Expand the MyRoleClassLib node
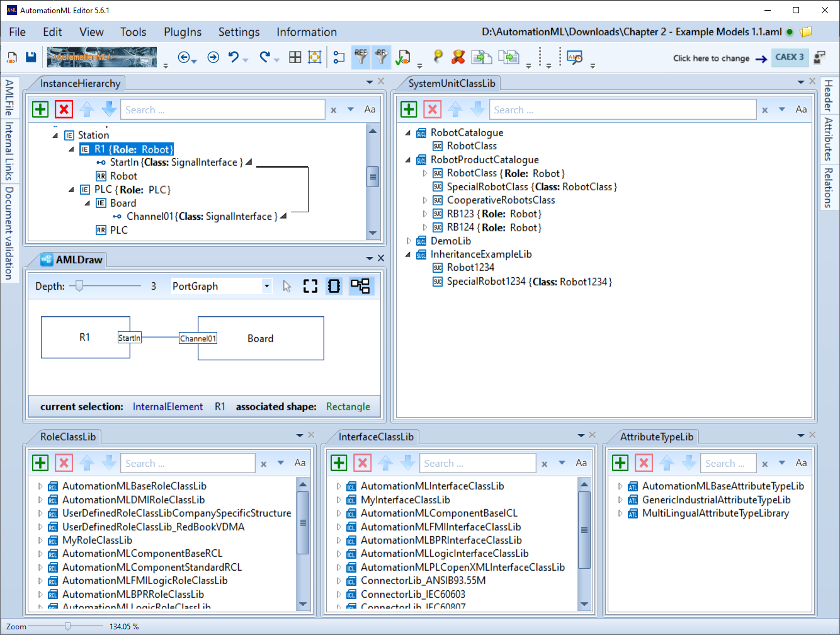 pyautogui.click(x=40, y=541)
